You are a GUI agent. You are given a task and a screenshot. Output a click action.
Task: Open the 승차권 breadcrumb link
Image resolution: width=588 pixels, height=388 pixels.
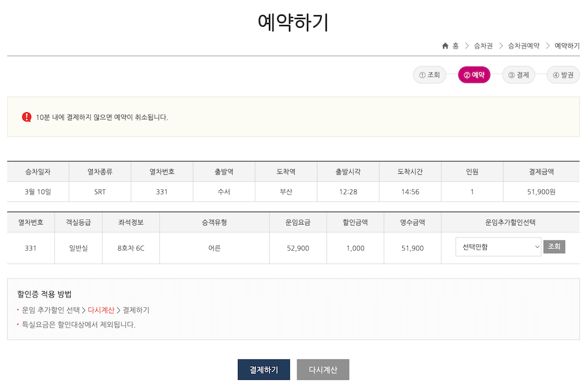pos(483,46)
